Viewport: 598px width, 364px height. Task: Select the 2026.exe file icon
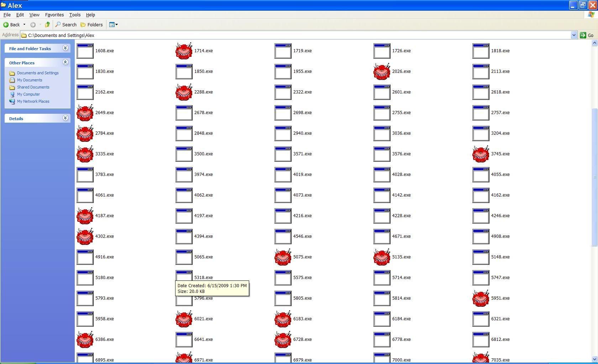[x=382, y=71]
